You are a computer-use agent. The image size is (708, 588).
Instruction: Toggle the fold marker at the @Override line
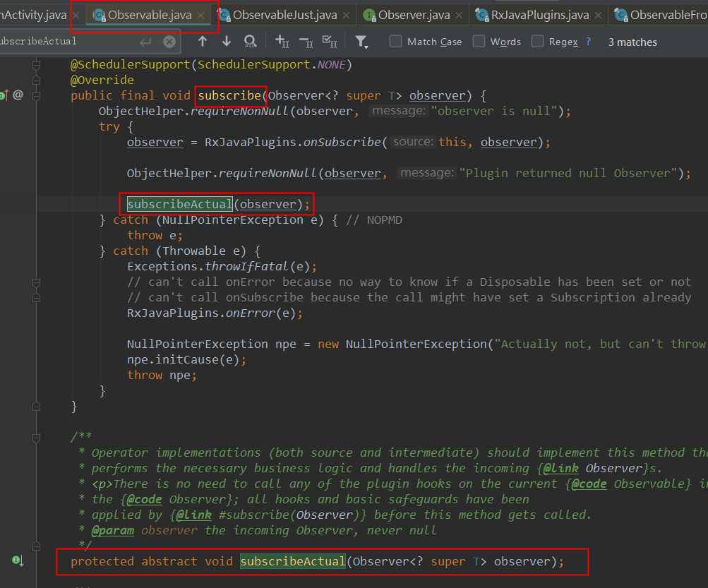(x=37, y=80)
